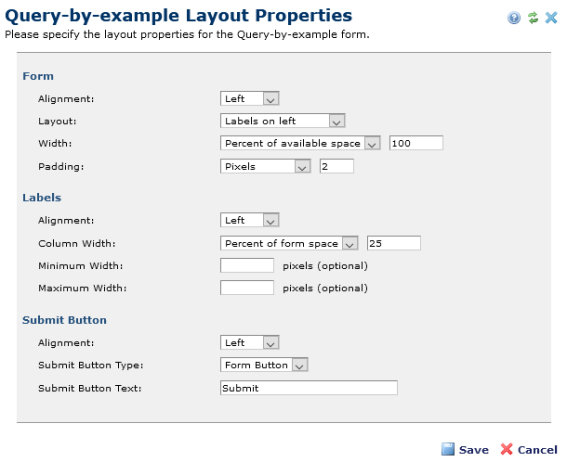This screenshot has width=567, height=462.
Task: Click the Padding value field showing 2
Action: (x=337, y=166)
